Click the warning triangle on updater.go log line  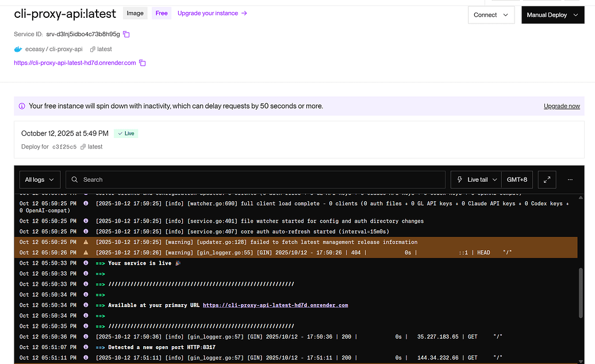pos(86,242)
